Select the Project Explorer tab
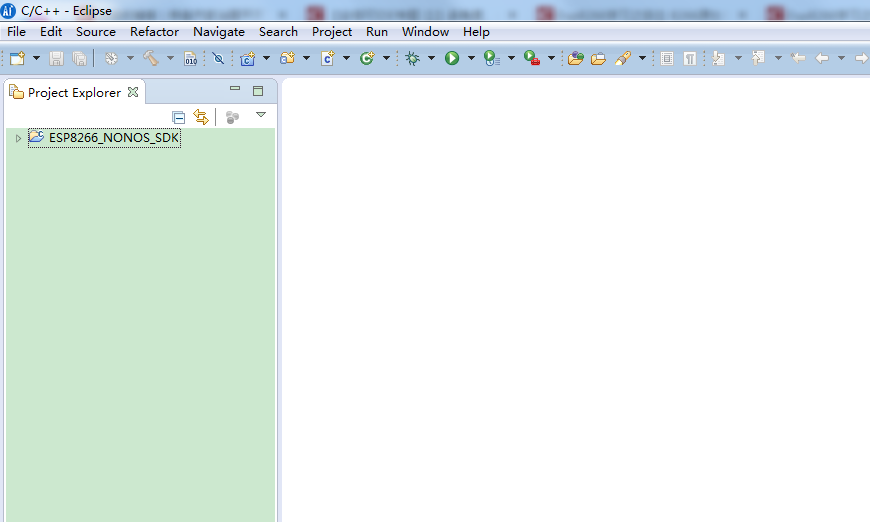The height and width of the screenshot is (522, 870). pos(74,93)
